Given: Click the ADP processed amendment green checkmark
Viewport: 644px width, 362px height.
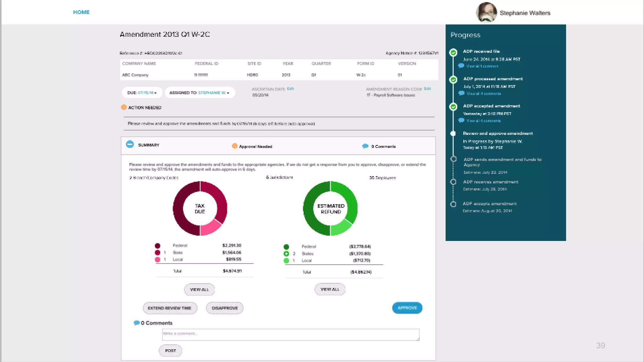Looking at the screenshot, I should click(x=453, y=80).
